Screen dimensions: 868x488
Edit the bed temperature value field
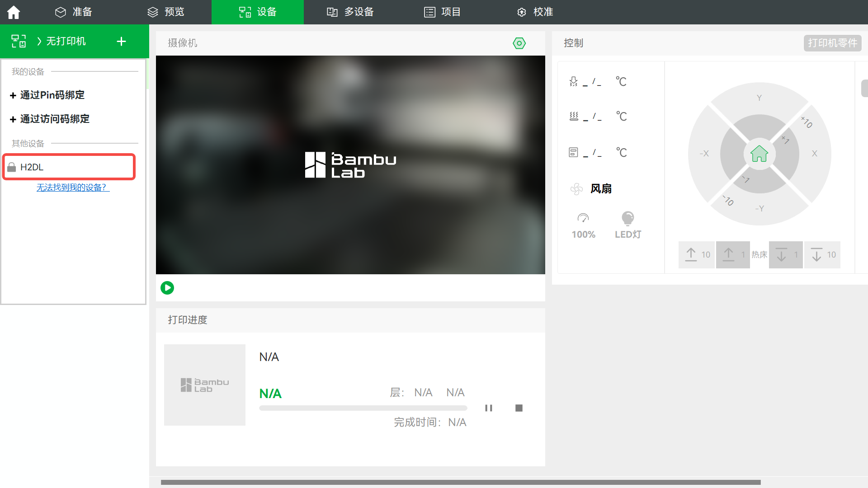coord(592,117)
